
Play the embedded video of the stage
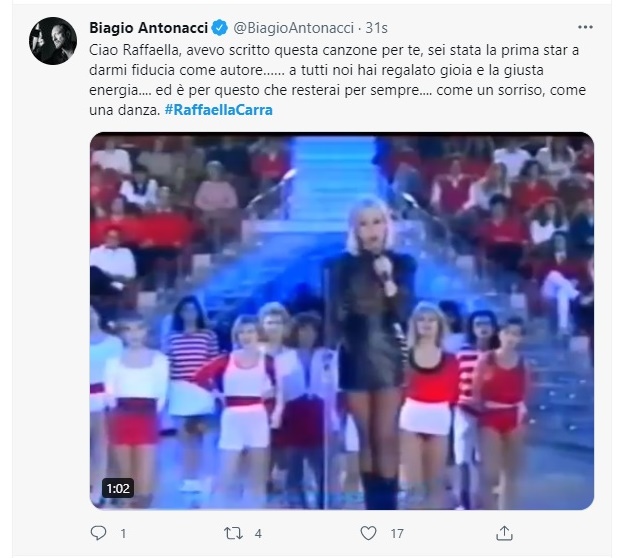342,321
